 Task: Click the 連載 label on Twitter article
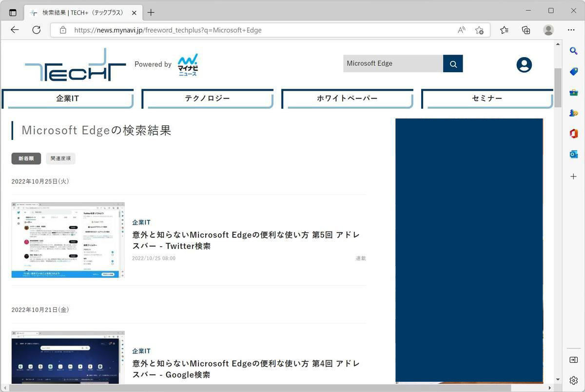click(361, 258)
